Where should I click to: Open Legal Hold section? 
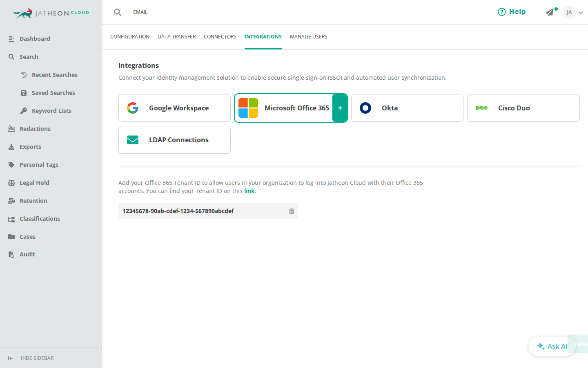(34, 183)
